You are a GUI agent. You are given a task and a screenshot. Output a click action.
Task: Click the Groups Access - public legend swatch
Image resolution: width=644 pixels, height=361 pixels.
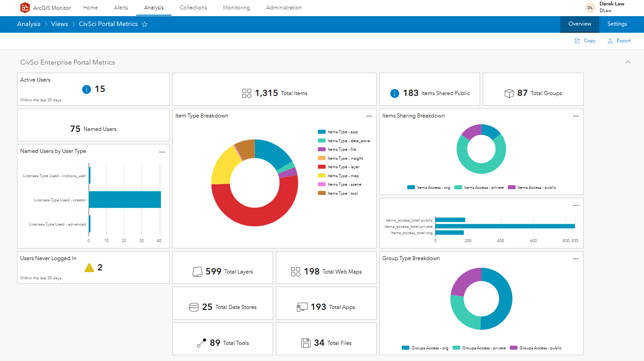(513, 348)
